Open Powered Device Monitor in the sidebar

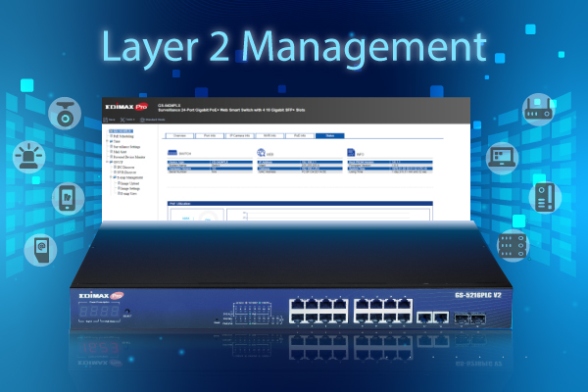(128, 157)
